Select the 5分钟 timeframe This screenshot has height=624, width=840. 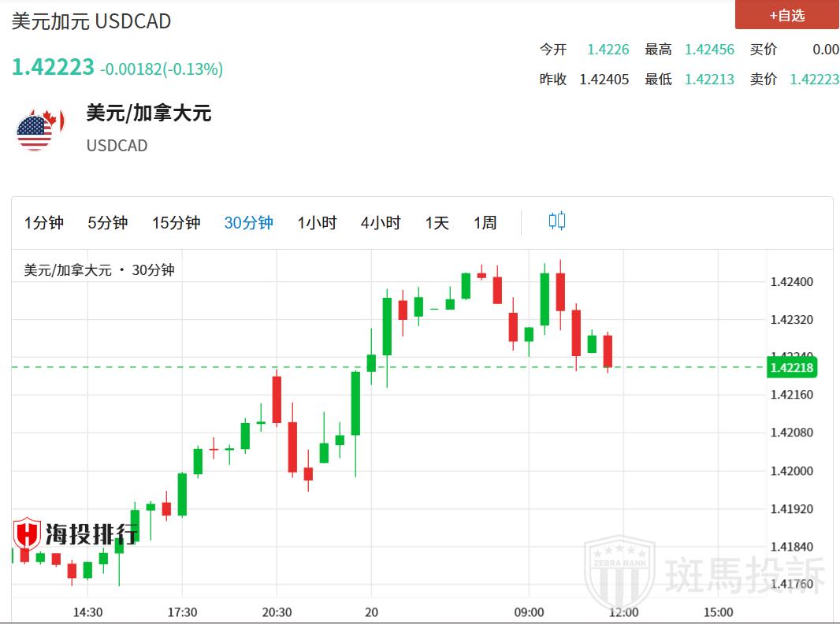coord(107,223)
